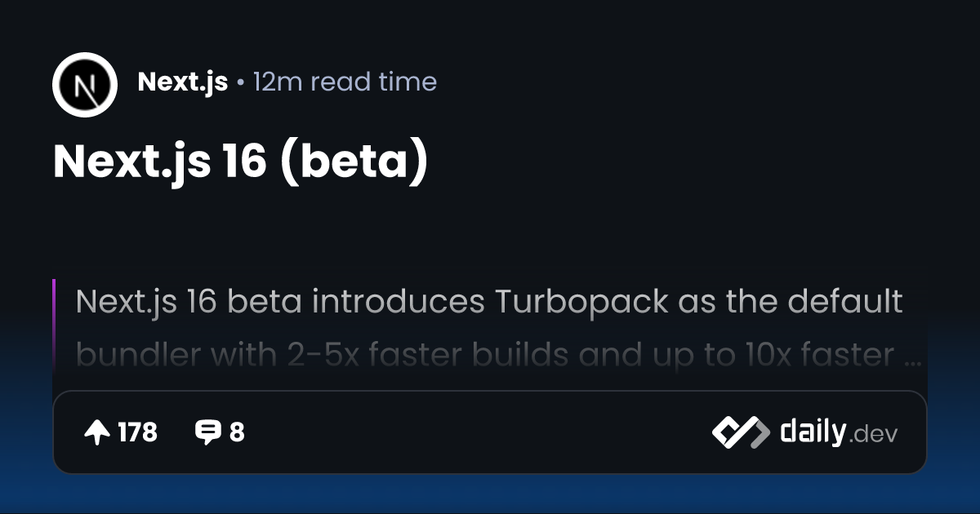
Task: Click the daily.dev logo mark
Action: [x=740, y=432]
